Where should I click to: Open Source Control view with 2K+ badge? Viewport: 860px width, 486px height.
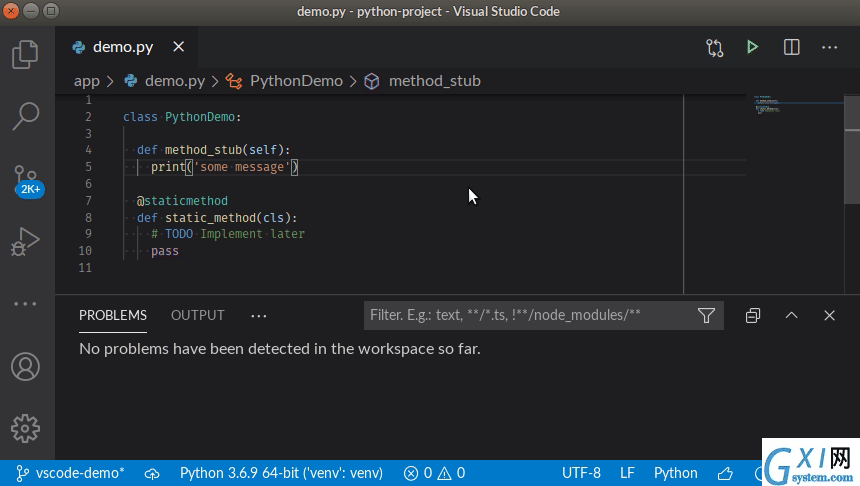pos(26,180)
